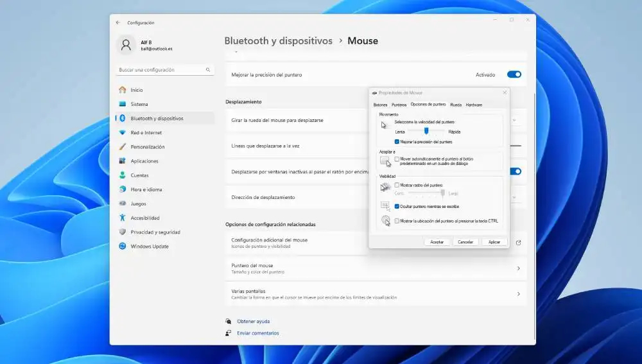Toggle scroll inactive windows switch
Screen dimensions: 642x364
tap(516, 171)
